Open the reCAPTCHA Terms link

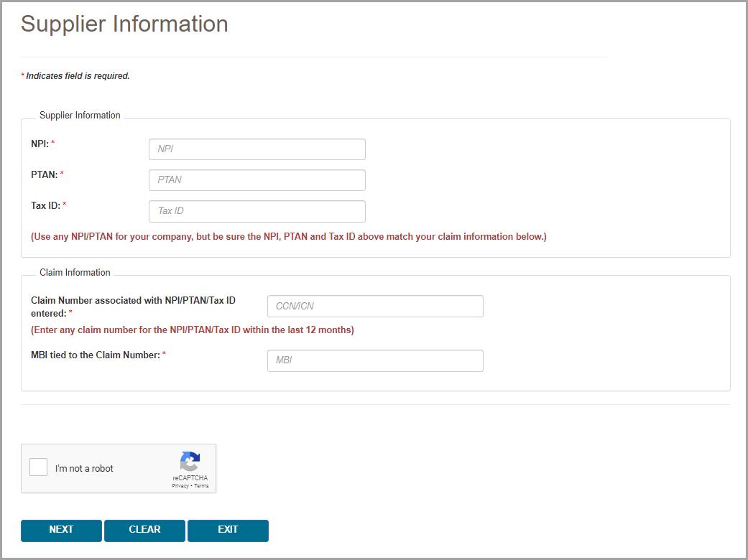pos(201,486)
